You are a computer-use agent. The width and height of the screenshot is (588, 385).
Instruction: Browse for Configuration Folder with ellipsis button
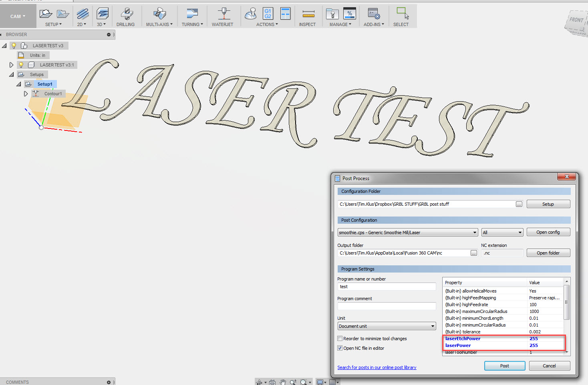coord(519,204)
